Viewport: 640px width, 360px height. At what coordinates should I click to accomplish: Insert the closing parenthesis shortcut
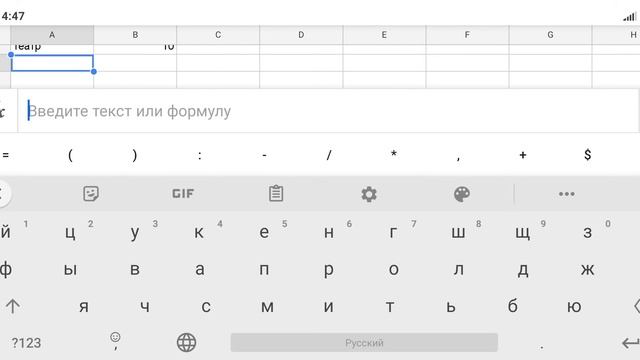[x=135, y=155]
